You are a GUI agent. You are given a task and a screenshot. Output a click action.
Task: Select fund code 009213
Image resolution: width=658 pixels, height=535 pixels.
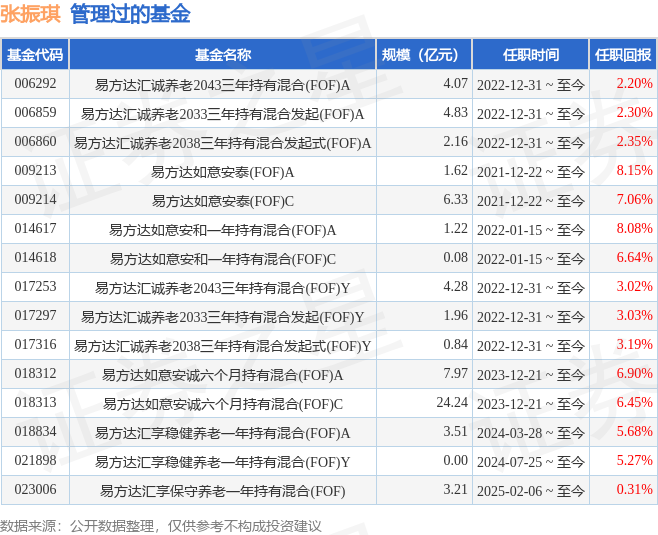click(35, 170)
